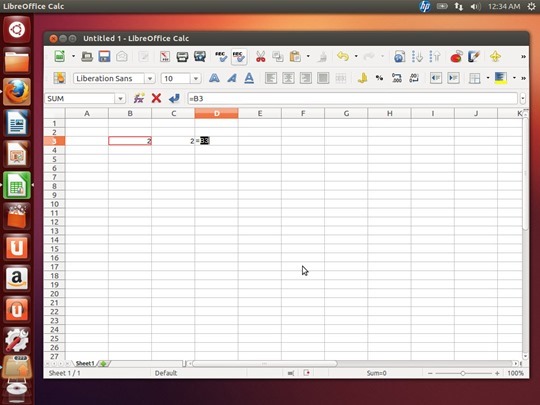
Task: Click the Sort Ascending icon
Action: point(417,56)
